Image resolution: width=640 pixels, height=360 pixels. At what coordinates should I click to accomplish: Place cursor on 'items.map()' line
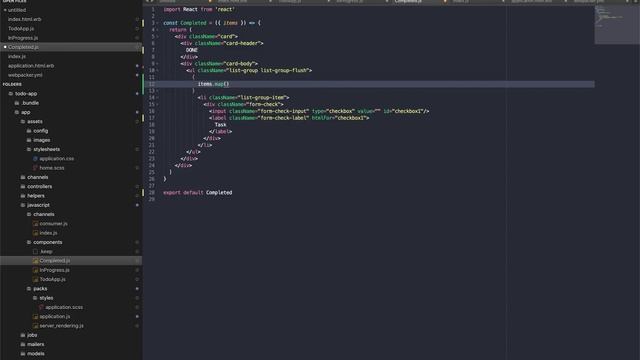tap(213, 84)
